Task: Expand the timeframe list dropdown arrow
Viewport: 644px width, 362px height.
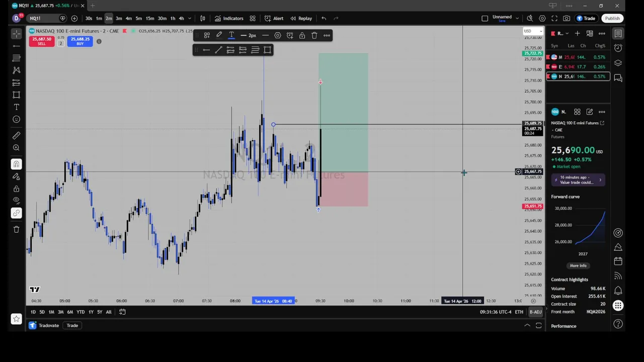Action: click(x=191, y=19)
